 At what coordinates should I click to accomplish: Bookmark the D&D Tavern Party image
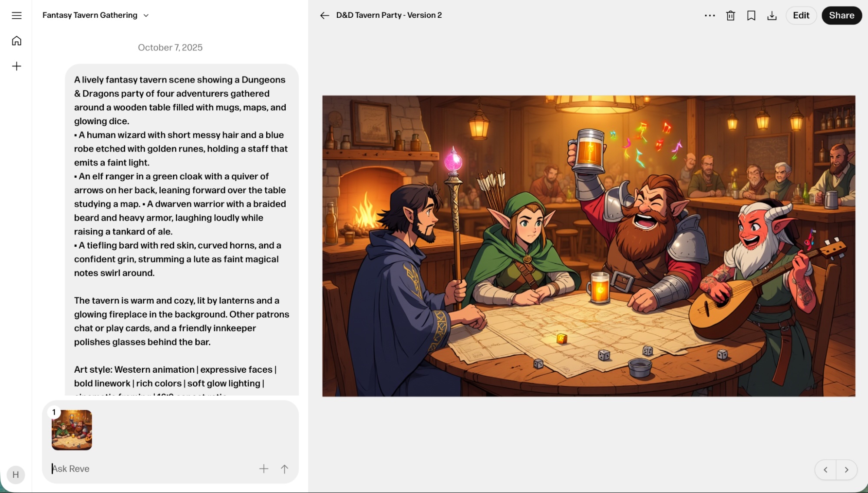[x=751, y=16]
